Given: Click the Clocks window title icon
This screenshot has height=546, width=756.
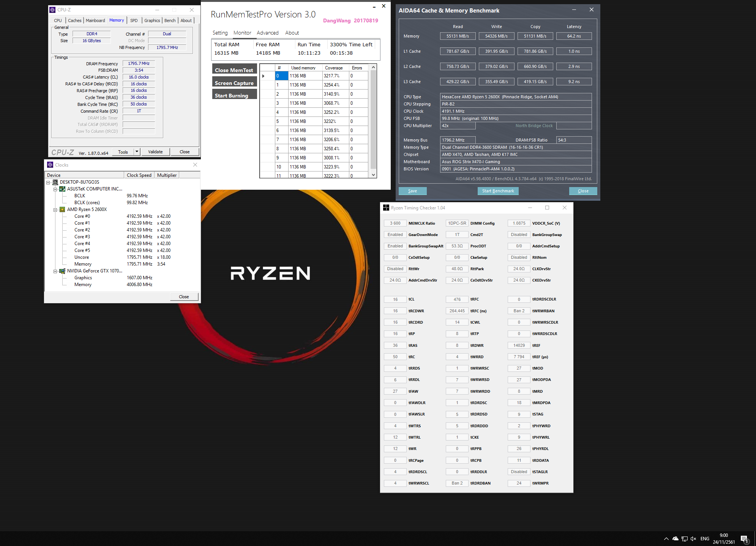Looking at the screenshot, I should pyautogui.click(x=50, y=165).
